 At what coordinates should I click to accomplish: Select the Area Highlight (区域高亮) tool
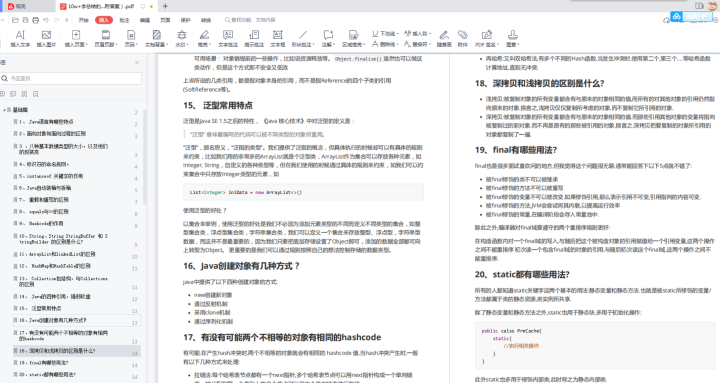[x=354, y=39]
